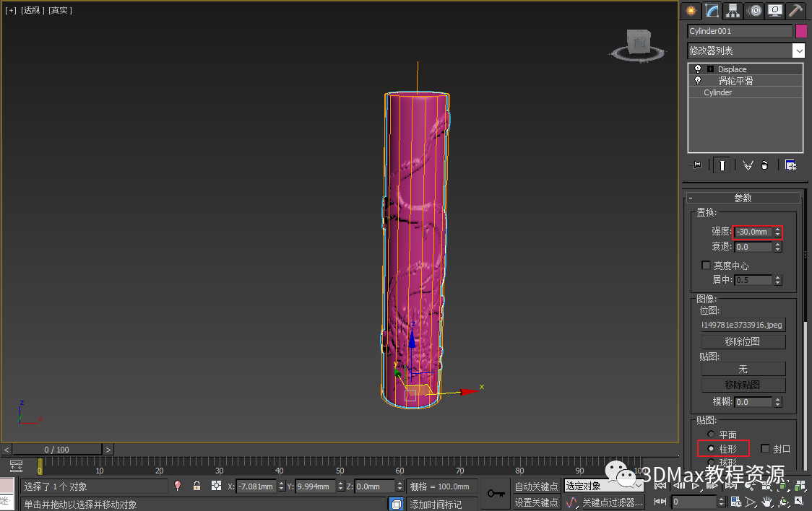Click the Set Keys key icon
Screen dimensions: 812x511
[x=496, y=494]
